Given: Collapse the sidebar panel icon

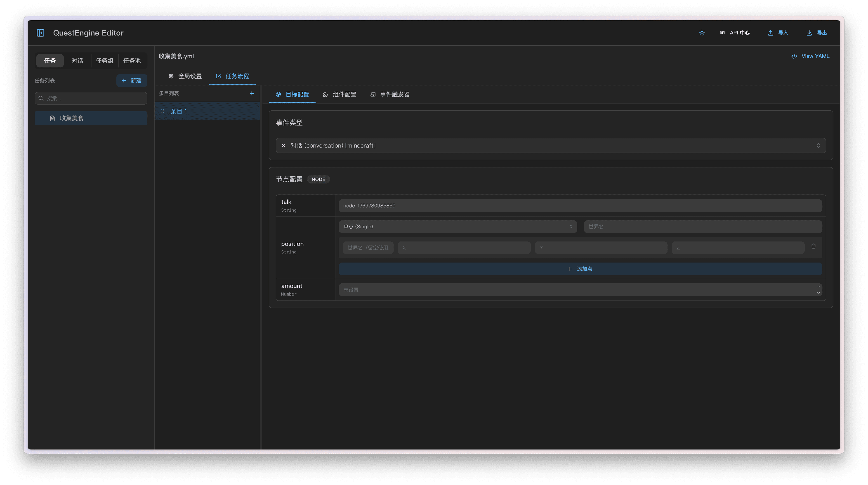Looking at the screenshot, I should click(40, 33).
